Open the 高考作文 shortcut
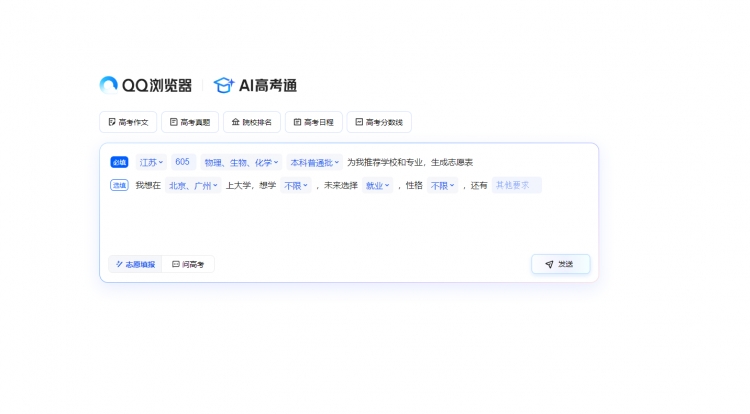The image size is (750, 414). point(128,122)
